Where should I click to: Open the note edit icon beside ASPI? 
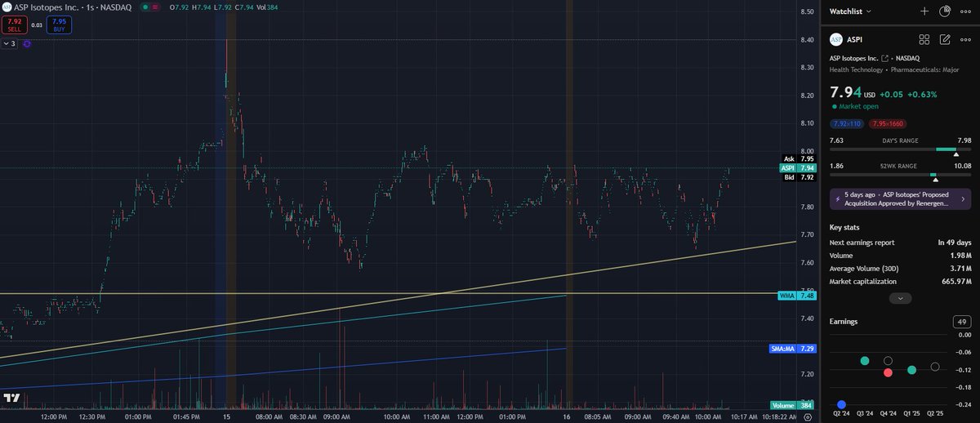[945, 39]
